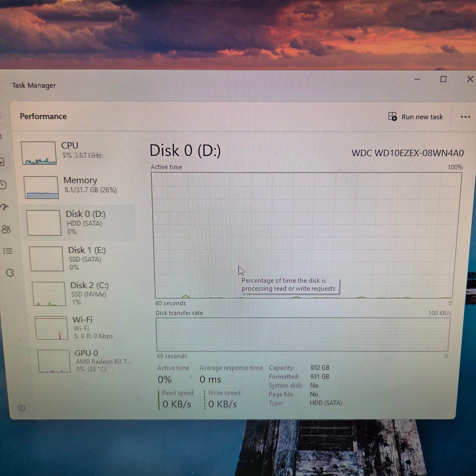Click the WDC WD10EZEX-08WN4A0 model name
Screen dimensions: 476x476
(x=408, y=153)
